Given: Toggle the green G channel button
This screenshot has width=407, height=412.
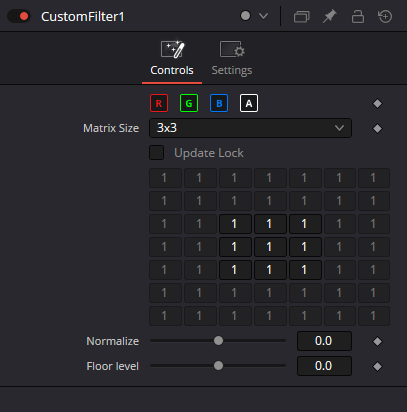Looking at the screenshot, I should pyautogui.click(x=189, y=103).
